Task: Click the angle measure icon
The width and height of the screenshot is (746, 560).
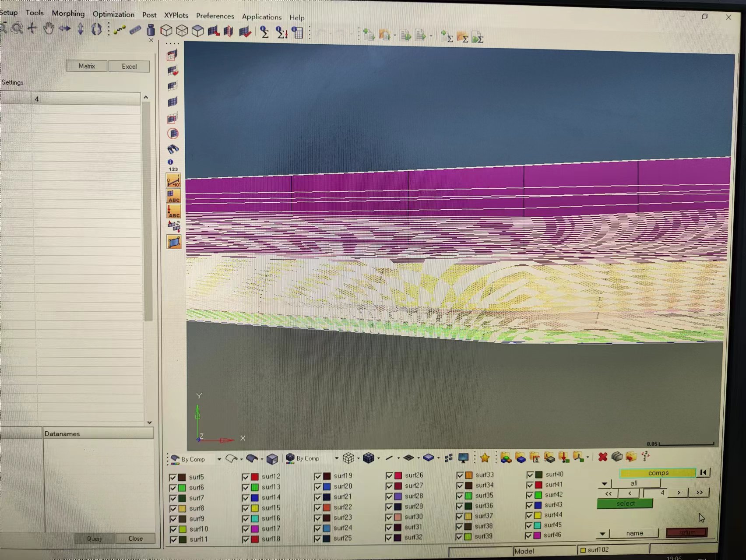Action: tap(173, 181)
